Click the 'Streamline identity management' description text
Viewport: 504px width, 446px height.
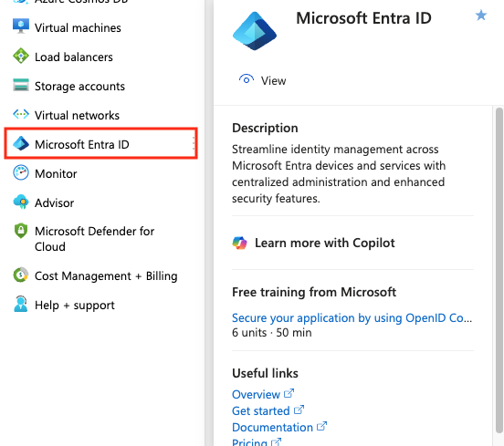[339, 173]
